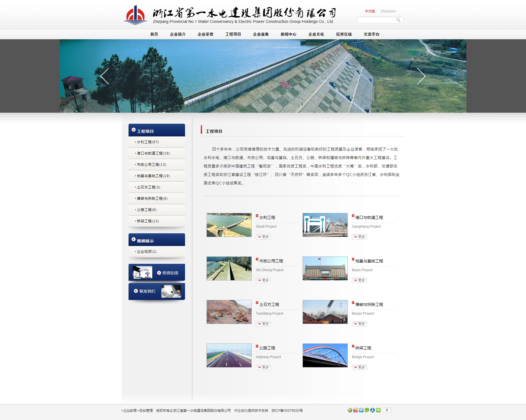Open 新闻中心 navigation menu
Viewport: 526px width, 420px height.
coord(288,34)
